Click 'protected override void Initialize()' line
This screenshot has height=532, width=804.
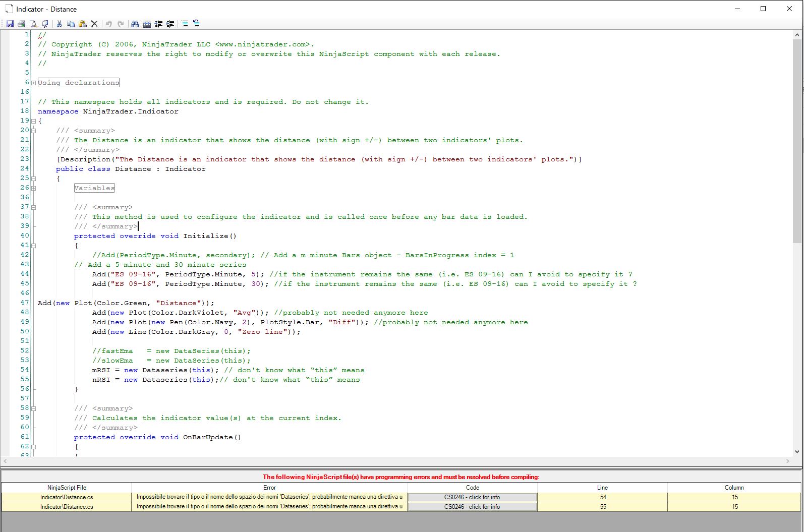155,236
